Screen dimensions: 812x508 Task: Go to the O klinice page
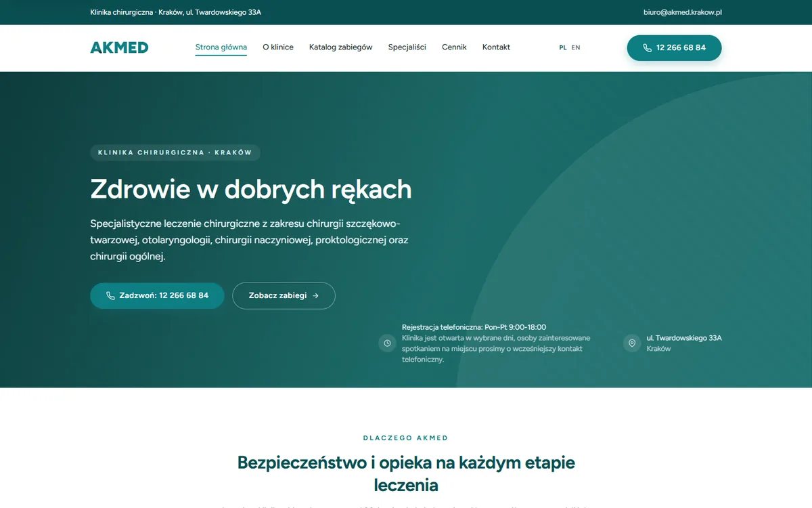(x=278, y=47)
